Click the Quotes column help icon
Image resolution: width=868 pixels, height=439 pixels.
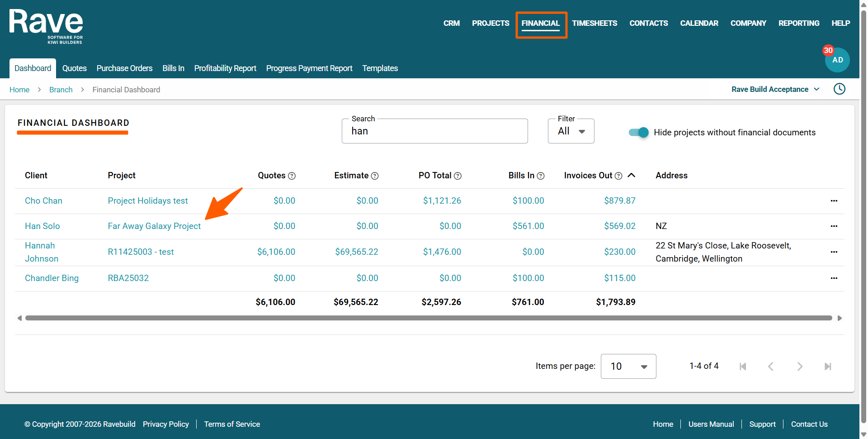tap(292, 176)
